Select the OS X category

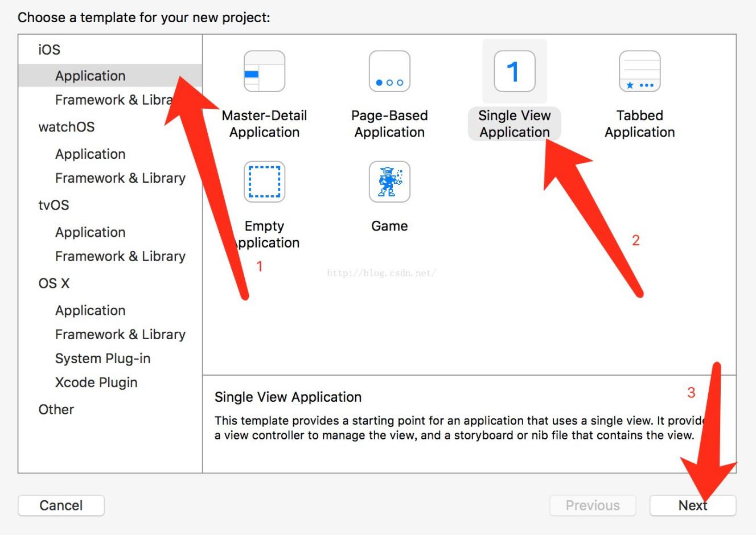click(x=55, y=283)
